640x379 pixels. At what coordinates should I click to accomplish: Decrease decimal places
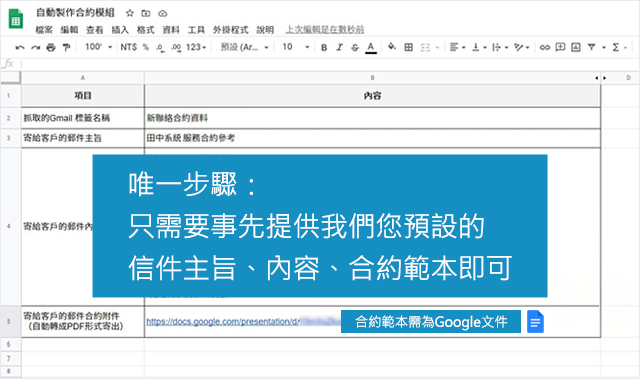(160, 48)
